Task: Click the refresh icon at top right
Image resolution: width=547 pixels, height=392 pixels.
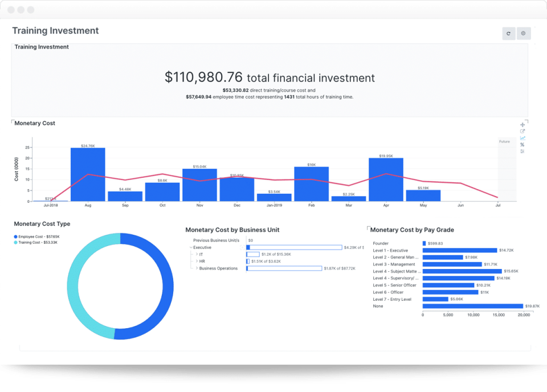Action: 508,33
